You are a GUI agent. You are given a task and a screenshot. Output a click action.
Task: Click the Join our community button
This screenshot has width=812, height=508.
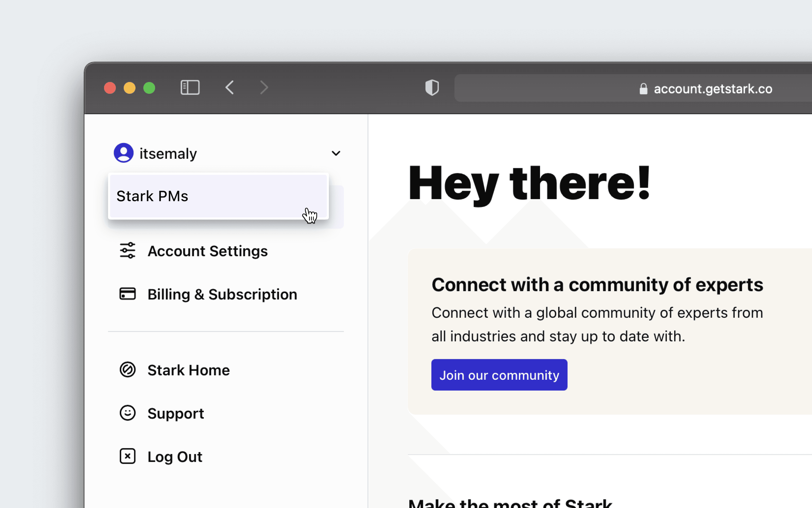click(499, 375)
